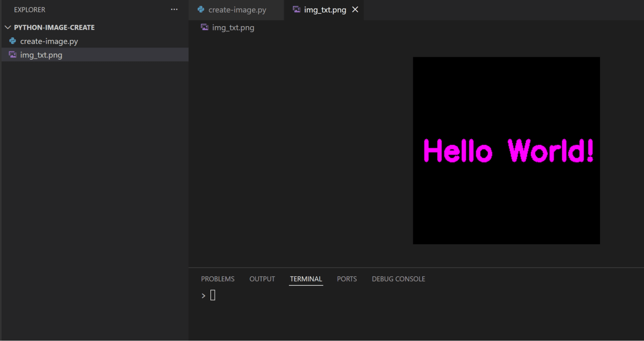The height and width of the screenshot is (341, 644).
Task: Open Explorer's more actions ellipsis menu
Action: tap(174, 10)
